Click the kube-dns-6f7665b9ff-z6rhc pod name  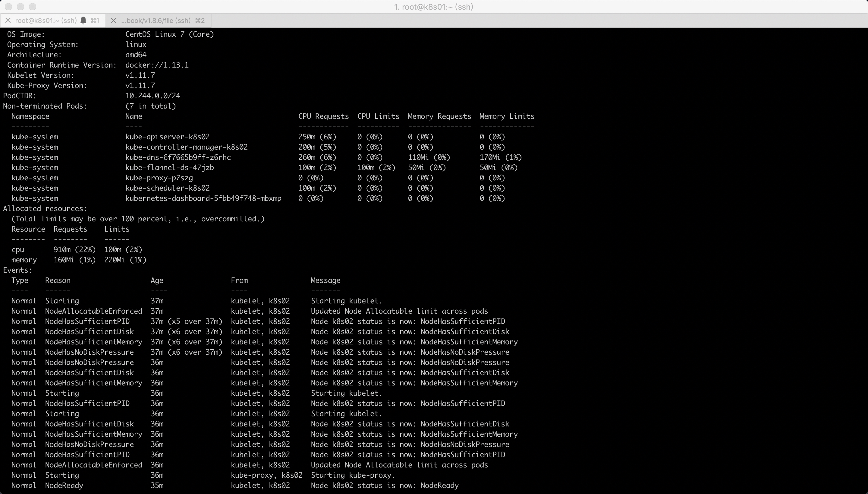(178, 157)
